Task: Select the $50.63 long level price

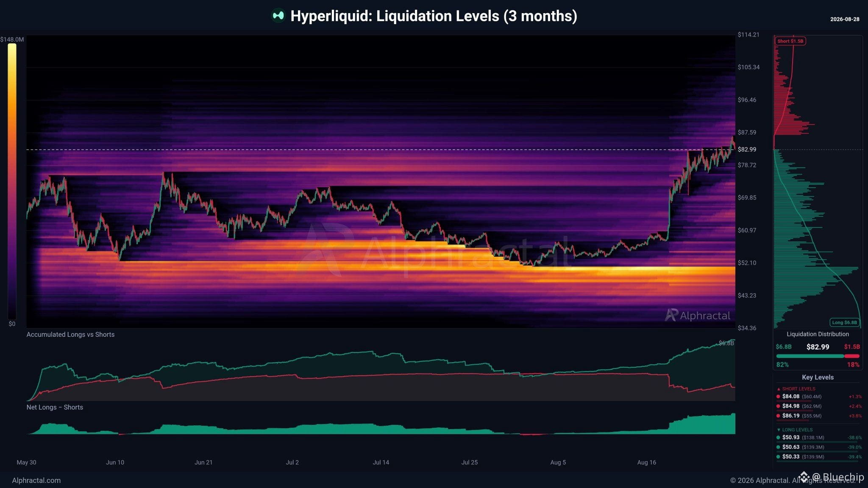Action: click(x=791, y=447)
